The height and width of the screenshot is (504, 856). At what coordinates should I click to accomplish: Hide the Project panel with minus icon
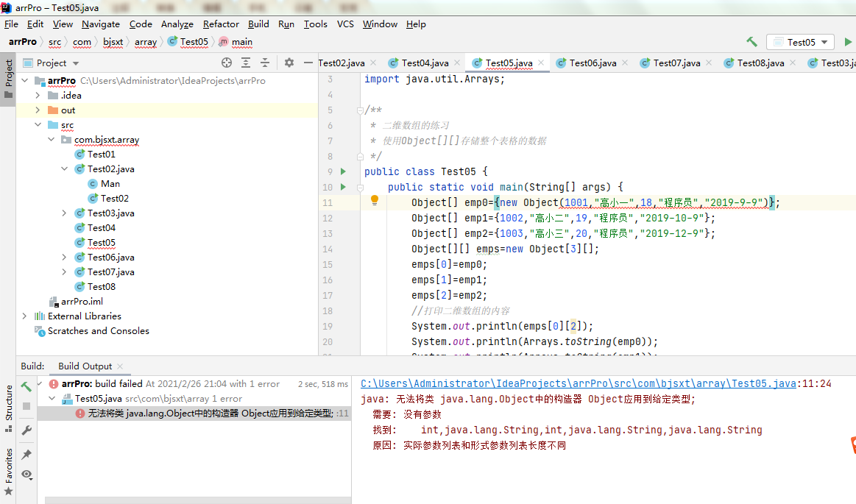click(308, 63)
